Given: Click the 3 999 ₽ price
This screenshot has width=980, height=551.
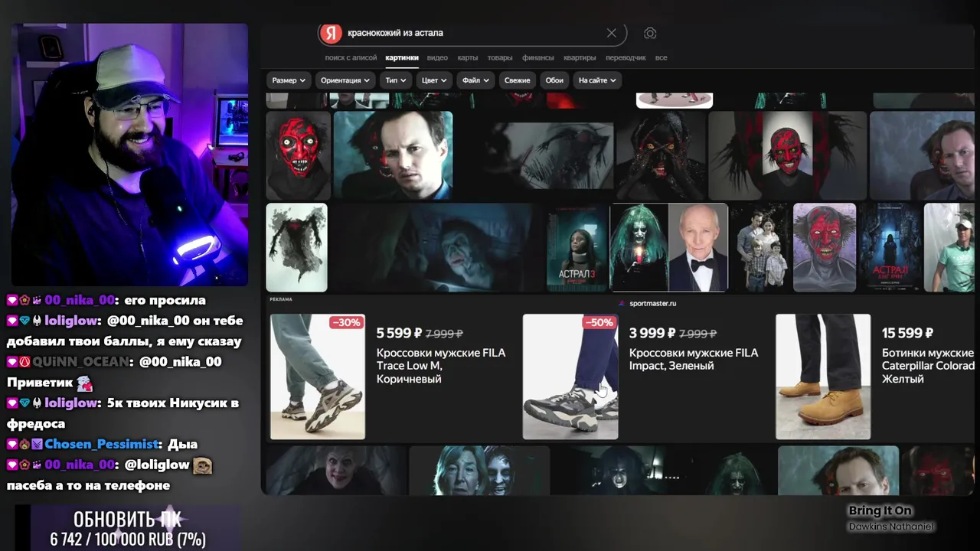Looking at the screenshot, I should pos(652,333).
